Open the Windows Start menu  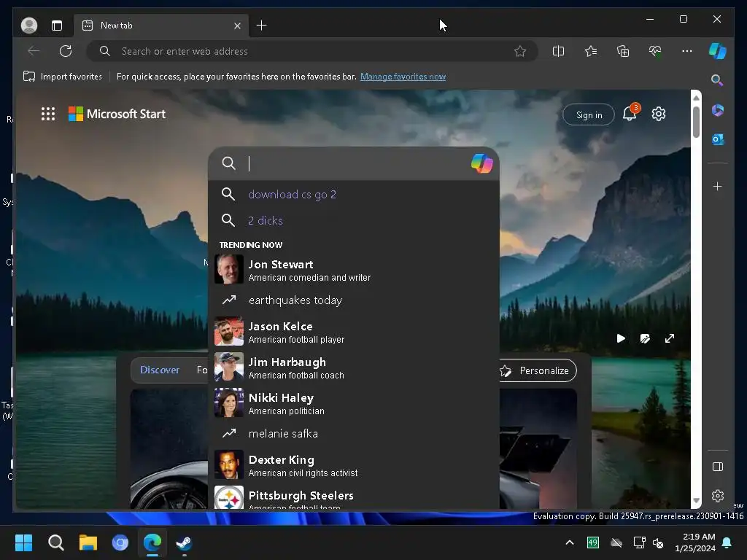pyautogui.click(x=23, y=542)
